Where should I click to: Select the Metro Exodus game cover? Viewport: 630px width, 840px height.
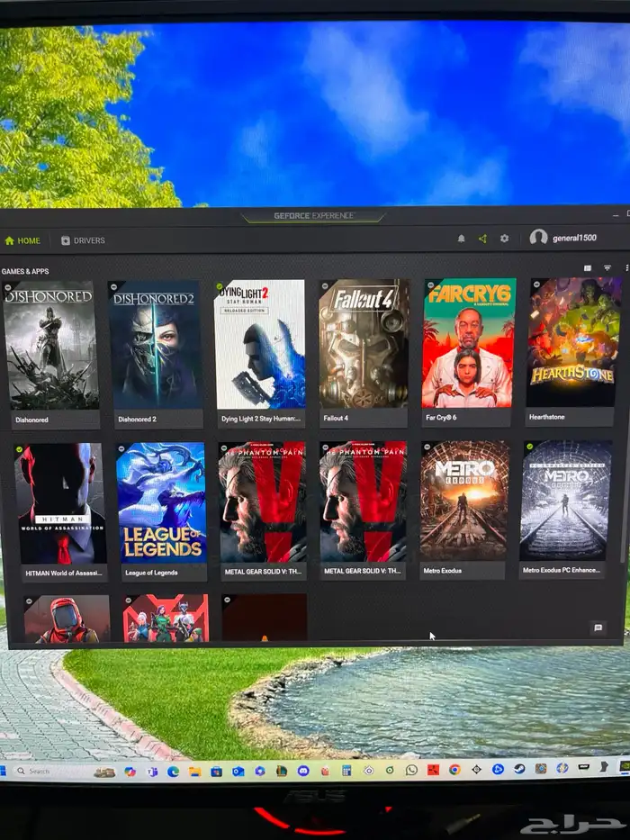463,501
